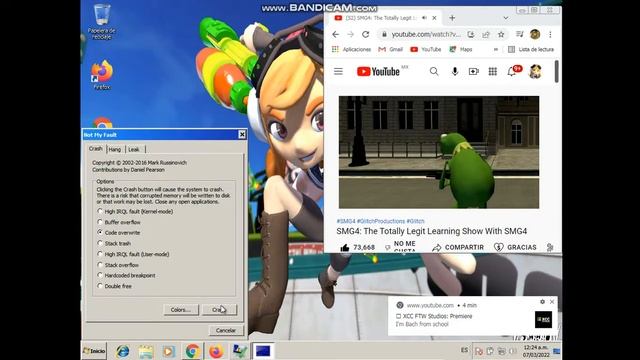This screenshot has width=640, height=360.
Task: Click the Firefox taskbar icon
Action: click(216, 351)
